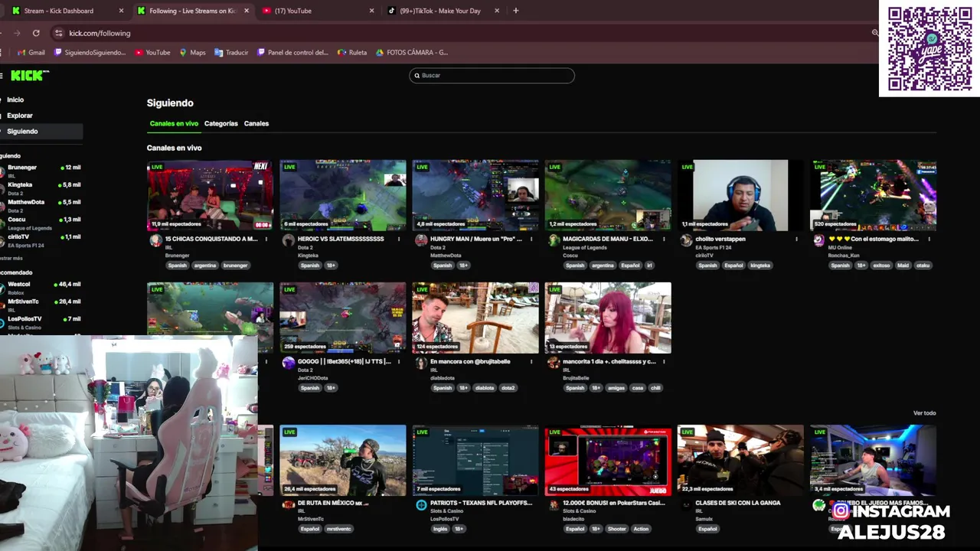Open options menu for En mancora con @brujitabelle
This screenshot has width=980, height=551.
pyautogui.click(x=531, y=361)
